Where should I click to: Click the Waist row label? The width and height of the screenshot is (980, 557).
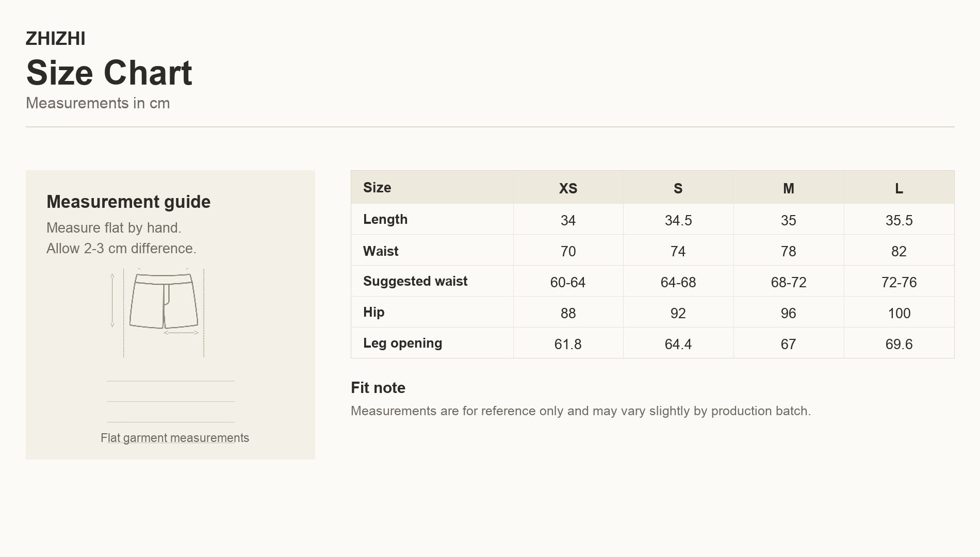[x=381, y=251]
